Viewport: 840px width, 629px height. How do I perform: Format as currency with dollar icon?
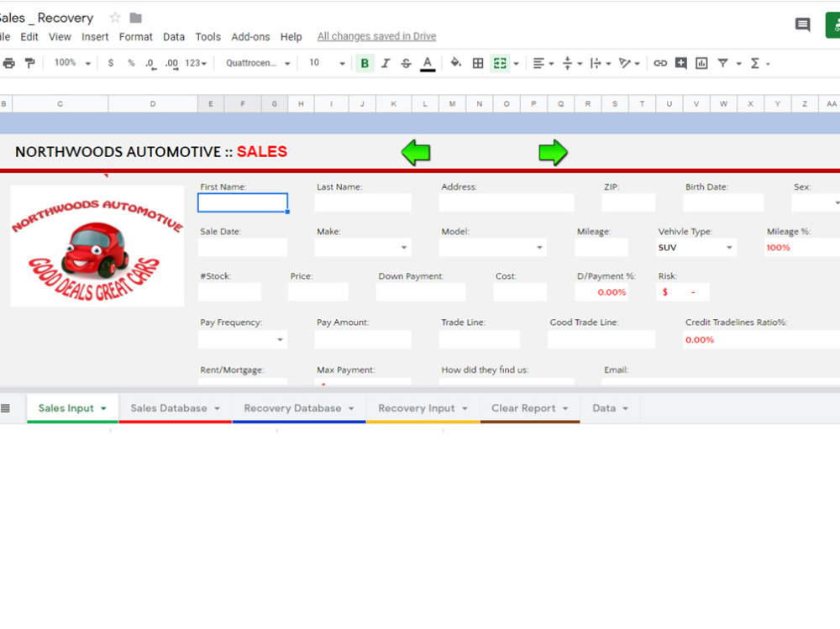click(110, 63)
